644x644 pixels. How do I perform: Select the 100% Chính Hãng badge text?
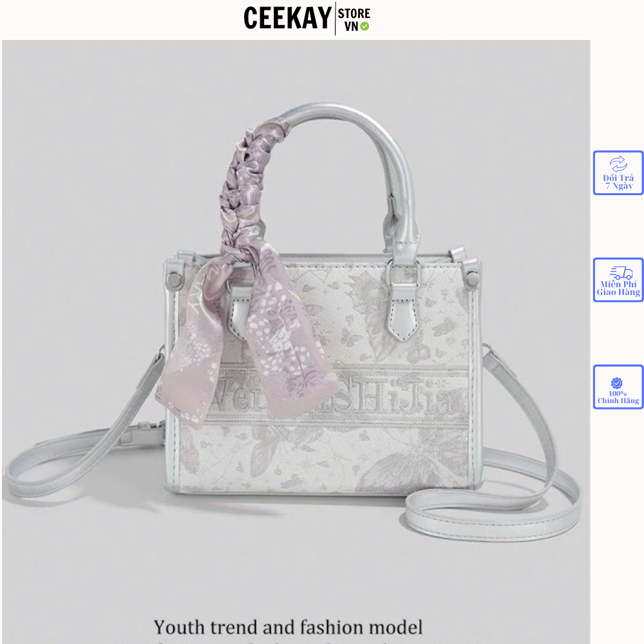tap(618, 397)
